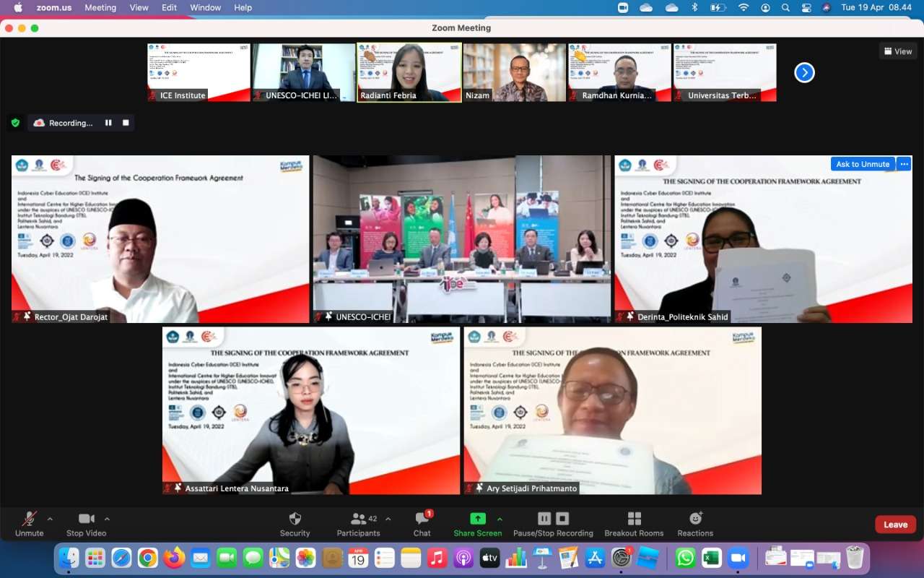Viewport: 924px width, 578px height.
Task: Select the Rector_Ojat Darojat video tile
Action: (160, 239)
